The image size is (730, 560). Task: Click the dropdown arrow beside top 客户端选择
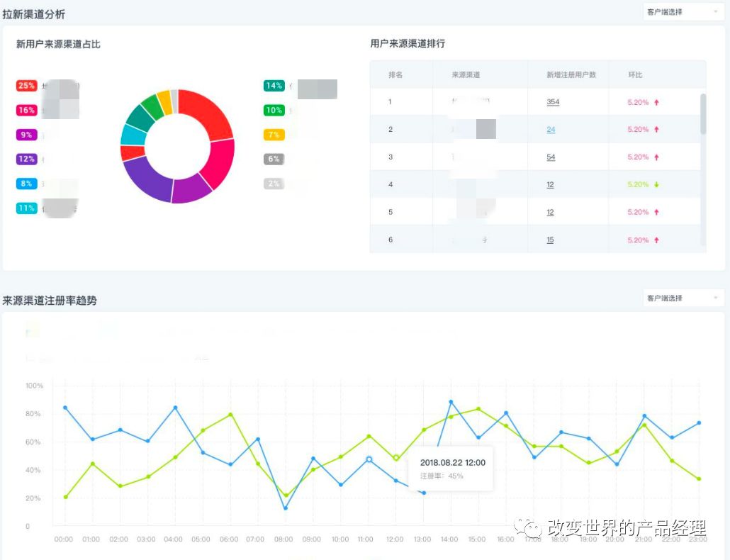tap(716, 12)
